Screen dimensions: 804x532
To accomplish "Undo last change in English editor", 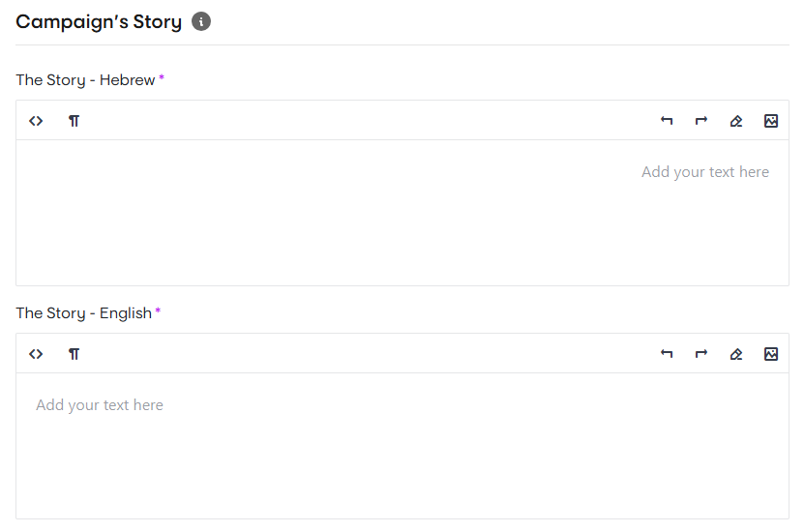I will (x=667, y=354).
